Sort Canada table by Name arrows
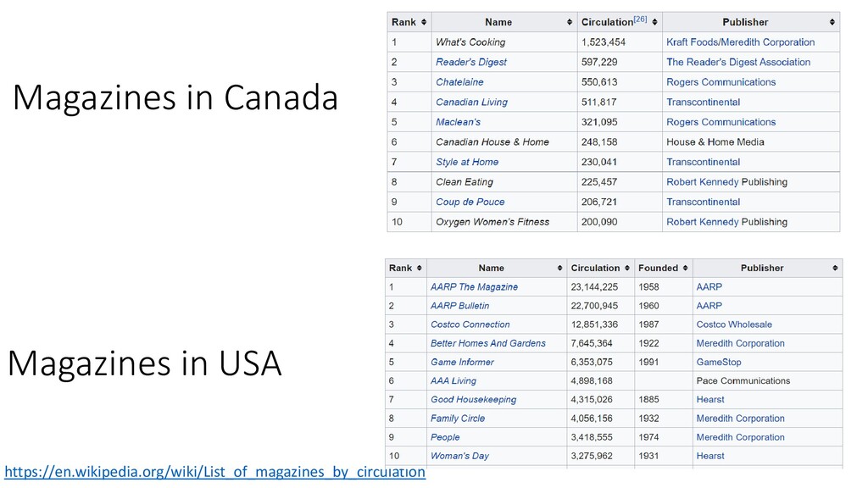Screen dimensions: 868x488 [569, 22]
